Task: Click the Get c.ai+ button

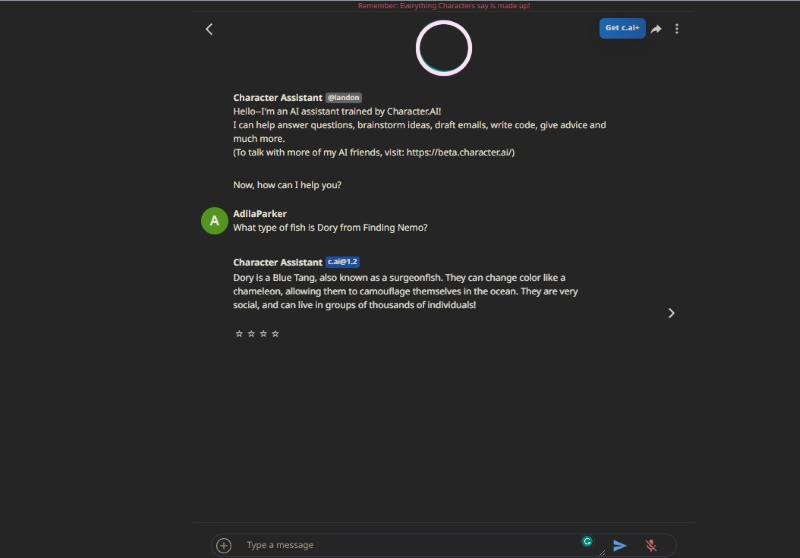Action: 622,28
